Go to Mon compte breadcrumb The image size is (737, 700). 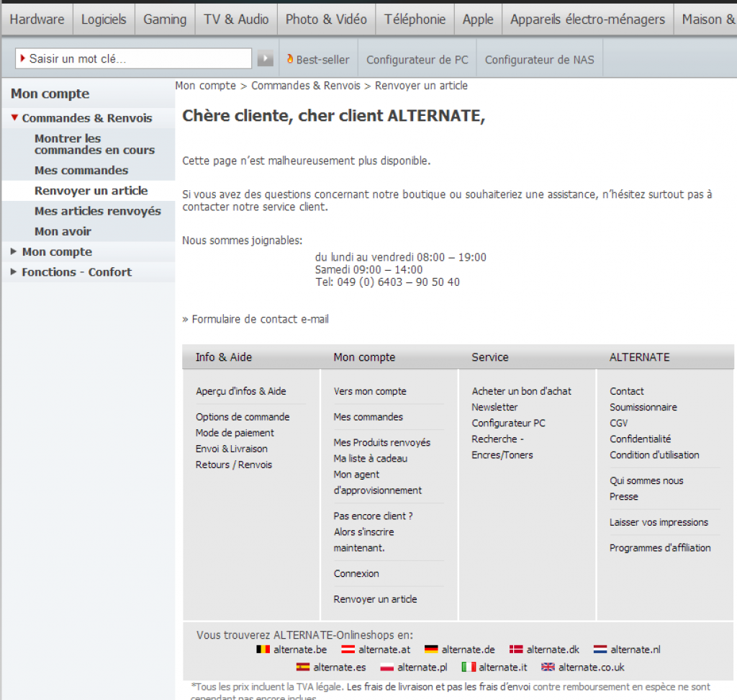click(x=205, y=86)
